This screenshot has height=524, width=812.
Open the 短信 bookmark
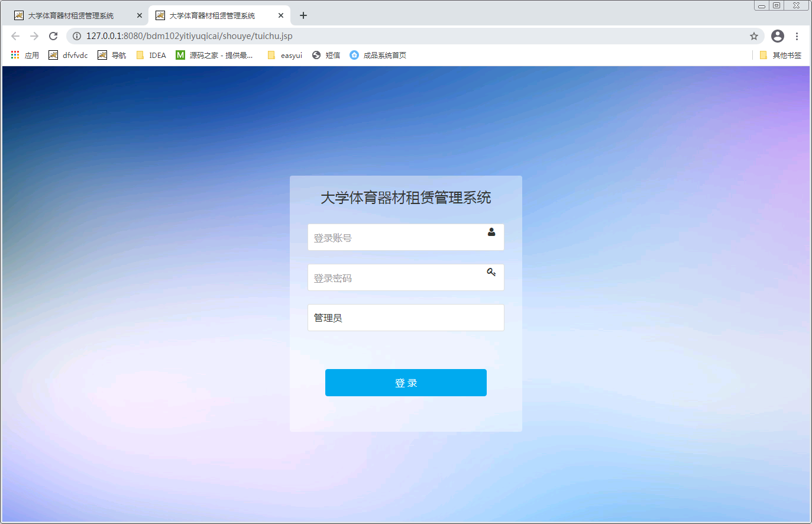pos(326,55)
